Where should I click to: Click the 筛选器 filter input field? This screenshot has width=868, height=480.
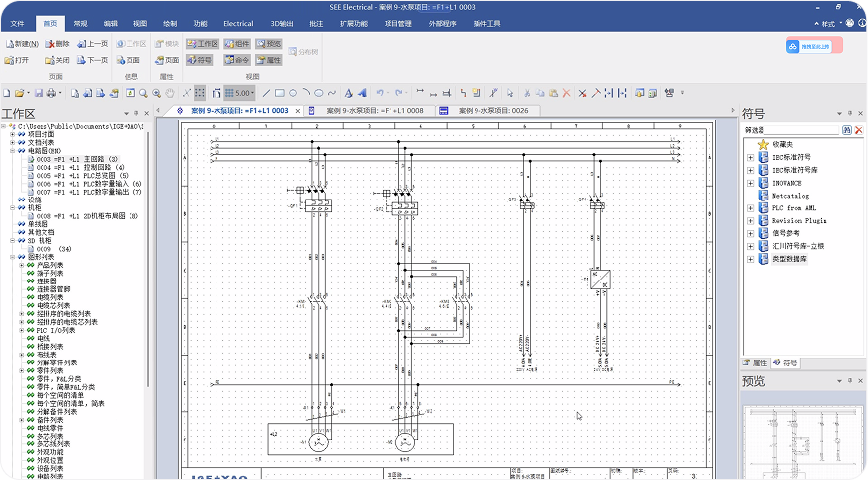[803, 130]
